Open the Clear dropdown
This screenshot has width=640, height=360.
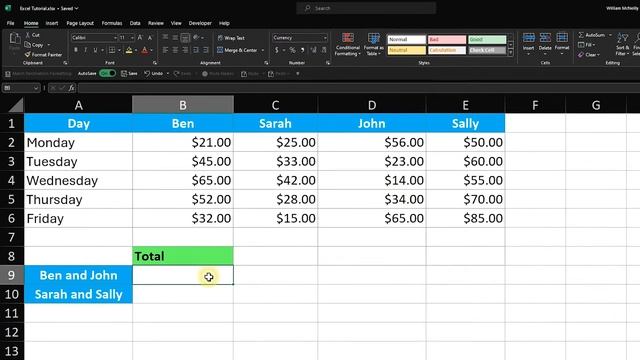coord(589,54)
